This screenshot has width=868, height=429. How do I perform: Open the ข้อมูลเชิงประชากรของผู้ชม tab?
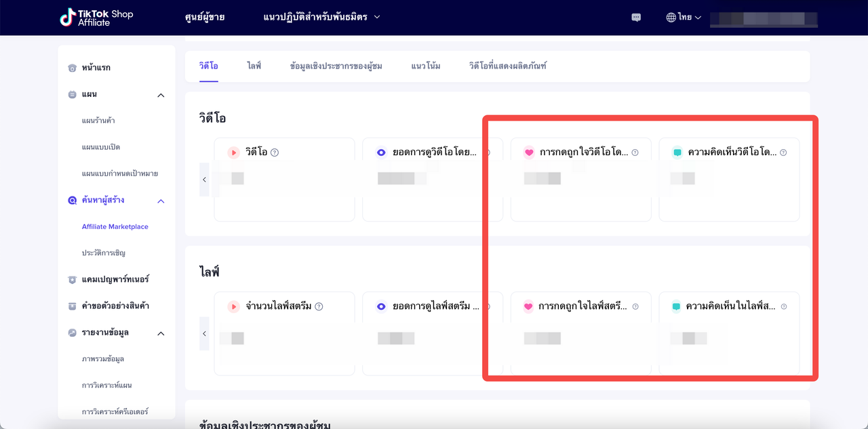(x=336, y=66)
